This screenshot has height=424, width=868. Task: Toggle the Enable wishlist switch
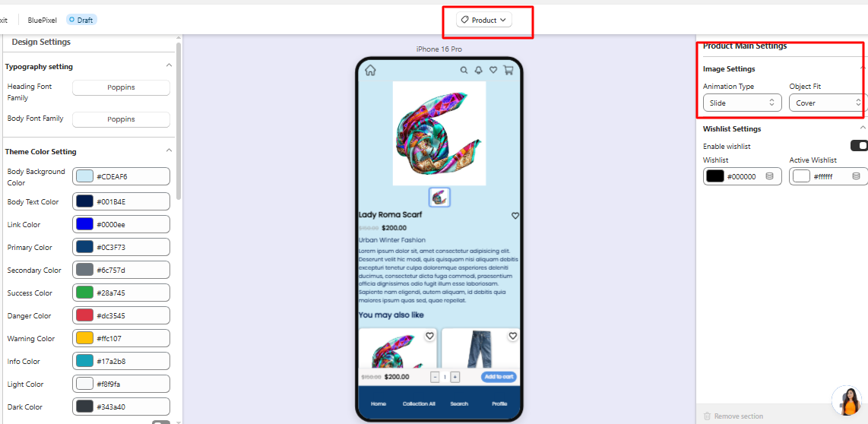pyautogui.click(x=859, y=146)
